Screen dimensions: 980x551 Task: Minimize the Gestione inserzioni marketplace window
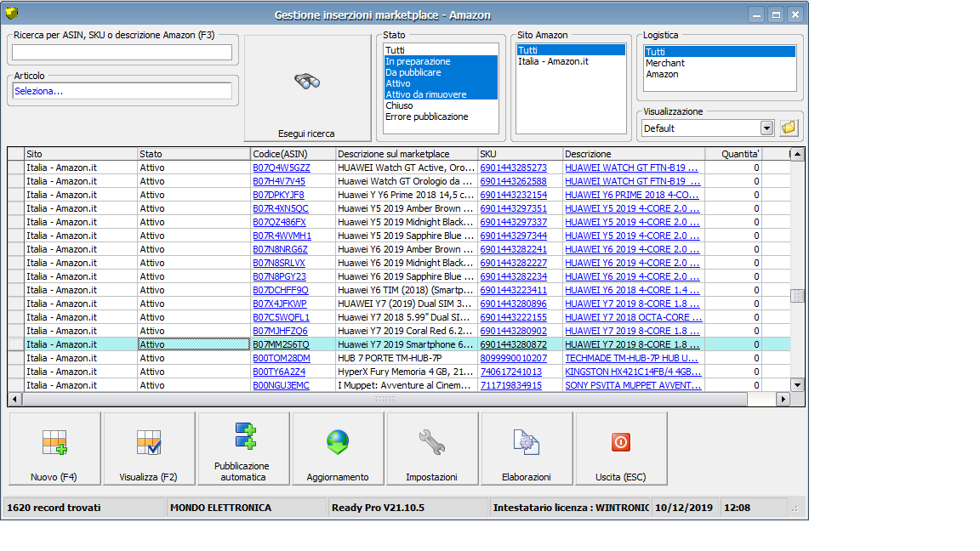(x=756, y=14)
